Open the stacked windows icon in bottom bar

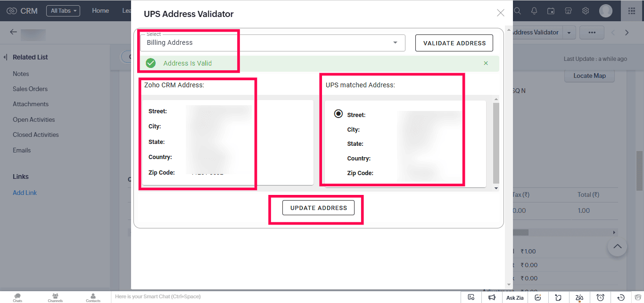tap(637, 297)
